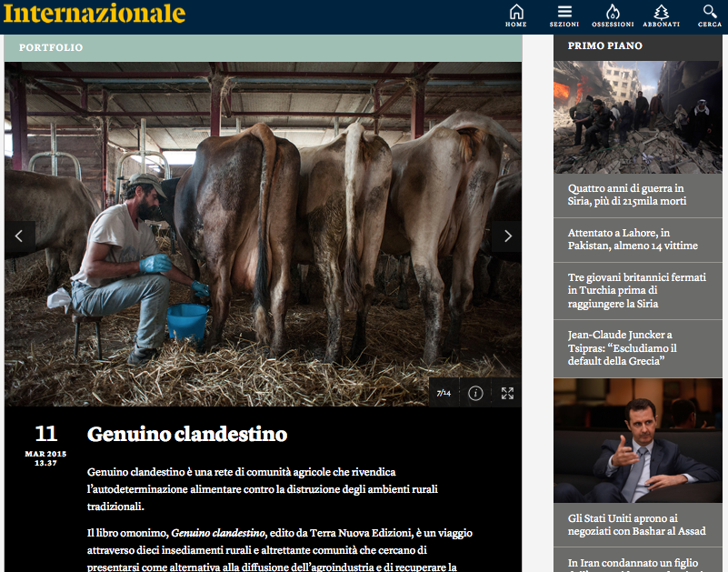Screen dimensions: 728x572
Task: Open the Bashar al Assad negotiations article
Action: tap(636, 525)
